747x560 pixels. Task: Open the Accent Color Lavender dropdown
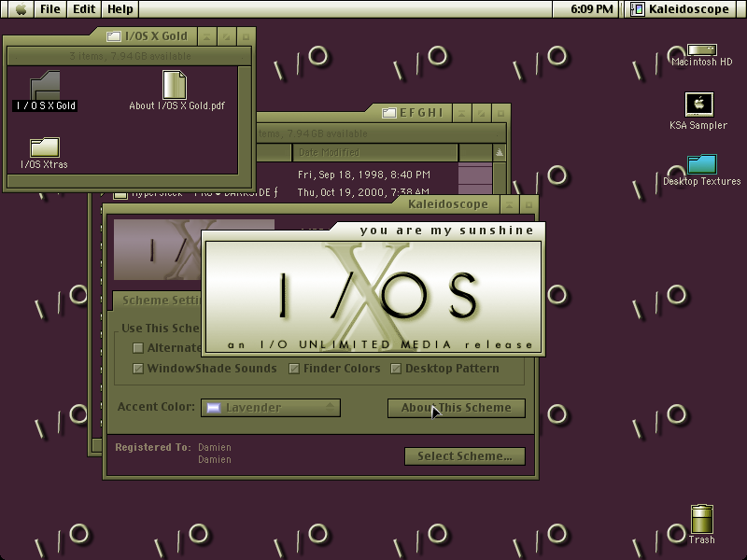[x=271, y=408]
